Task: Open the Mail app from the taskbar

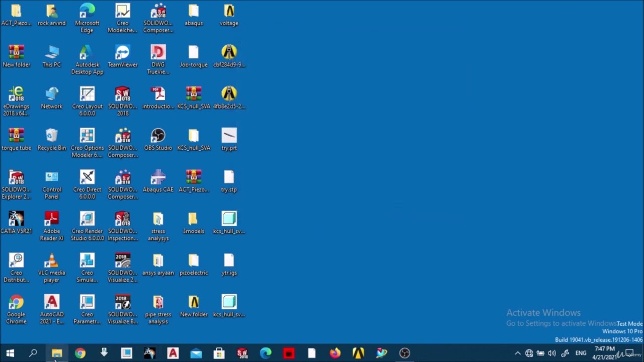Action: [x=196, y=353]
